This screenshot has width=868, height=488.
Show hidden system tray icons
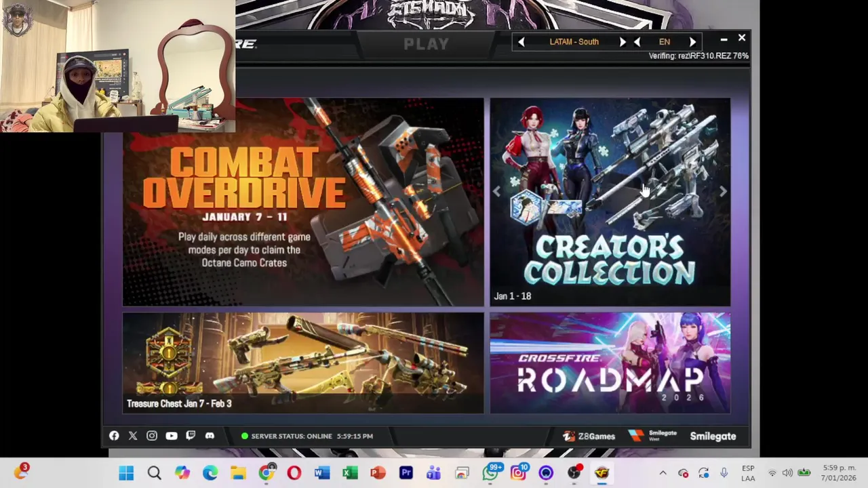tap(663, 473)
